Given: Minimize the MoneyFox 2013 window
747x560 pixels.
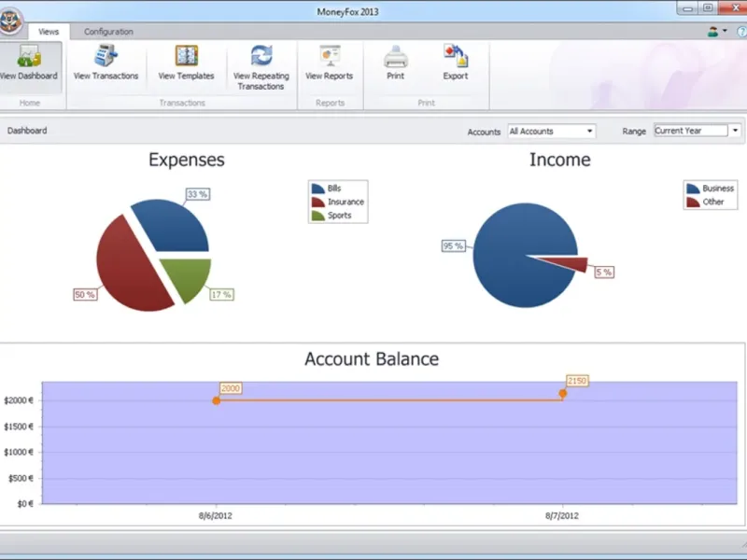Looking at the screenshot, I should point(687,8).
